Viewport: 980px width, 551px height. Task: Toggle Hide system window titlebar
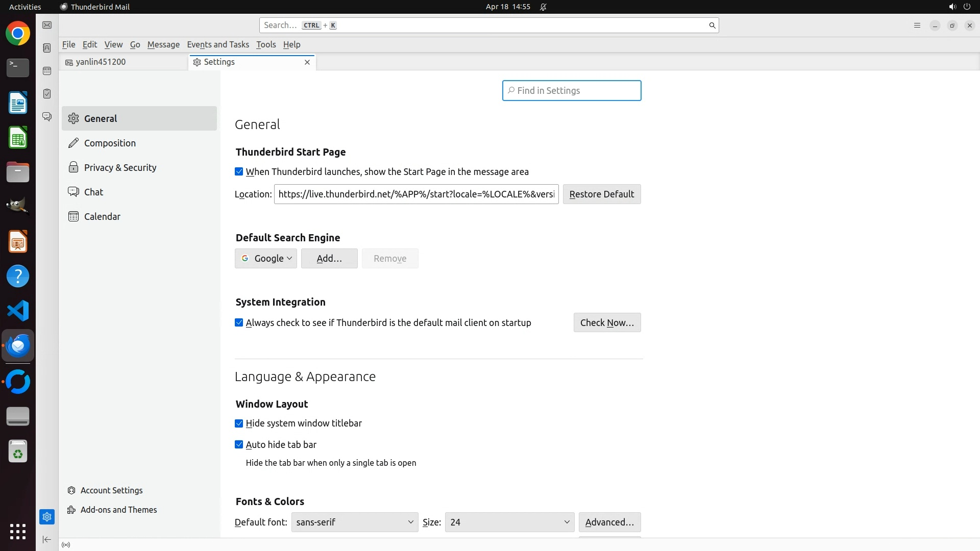239,423
